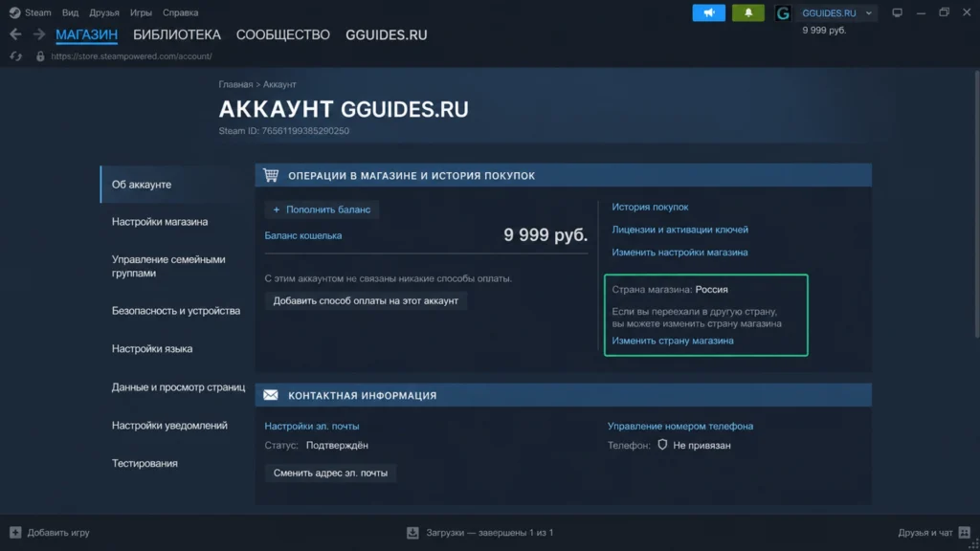
Task: Switch to the БИБЛИОТЕКА tab
Action: point(177,35)
